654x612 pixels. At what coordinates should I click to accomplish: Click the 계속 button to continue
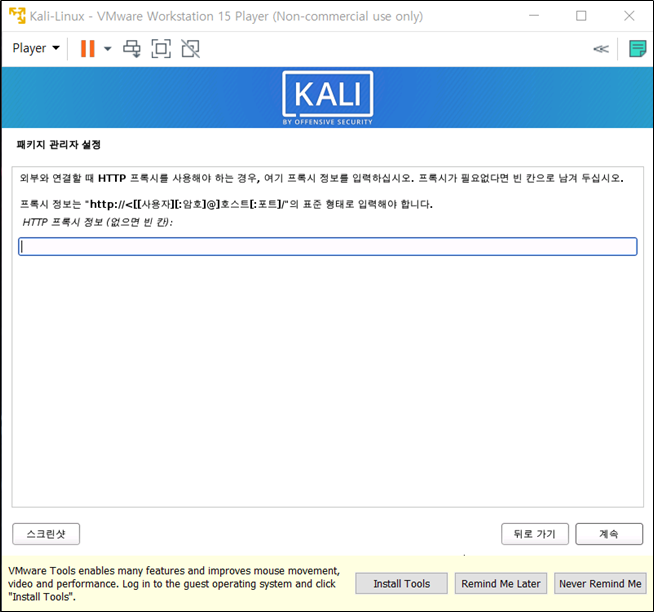point(609,534)
